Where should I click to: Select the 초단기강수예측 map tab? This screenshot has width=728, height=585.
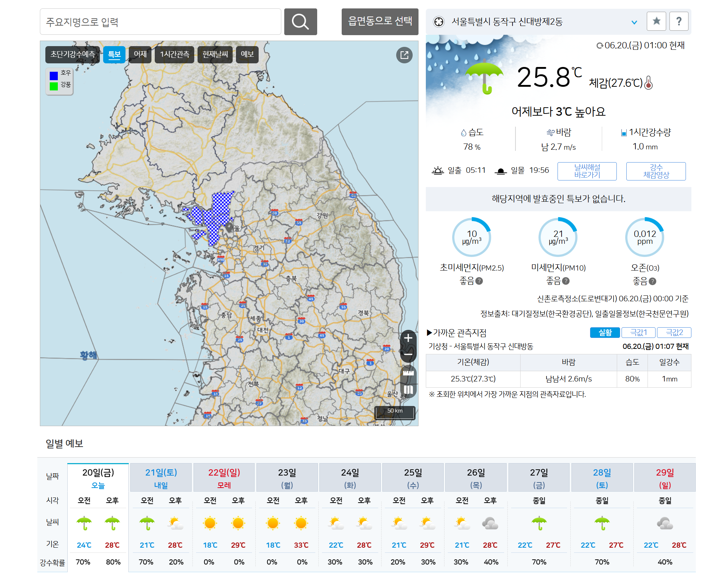click(72, 55)
